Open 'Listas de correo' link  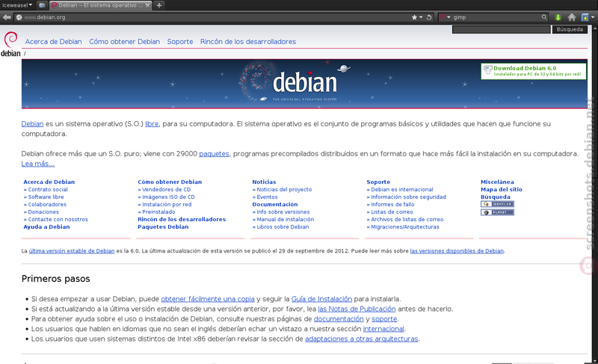[392, 212]
